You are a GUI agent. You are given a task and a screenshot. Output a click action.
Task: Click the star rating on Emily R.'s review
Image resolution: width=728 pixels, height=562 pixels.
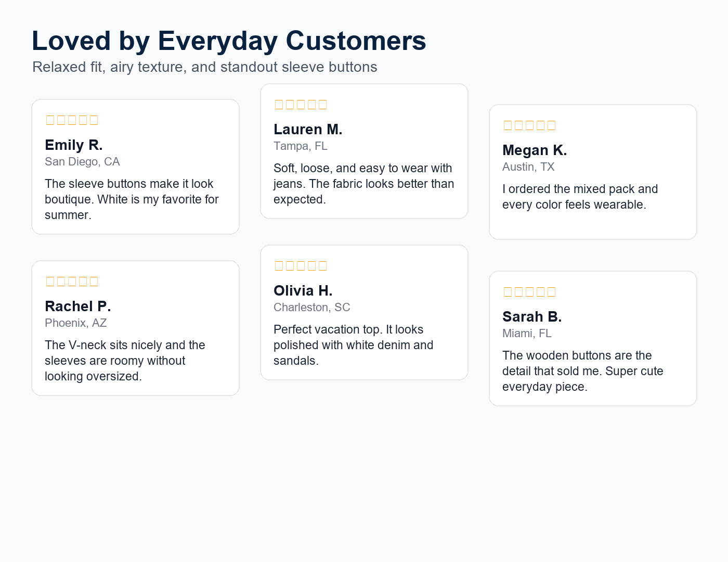(x=72, y=120)
